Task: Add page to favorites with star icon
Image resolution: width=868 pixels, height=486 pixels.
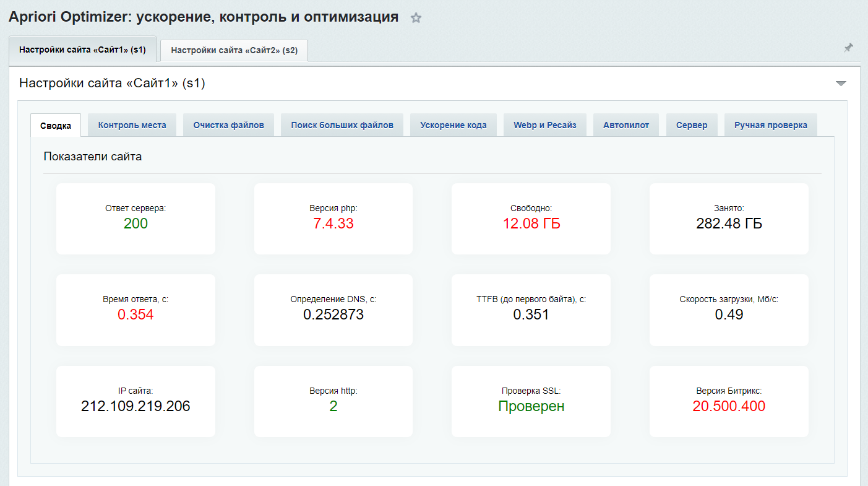Action: (416, 18)
